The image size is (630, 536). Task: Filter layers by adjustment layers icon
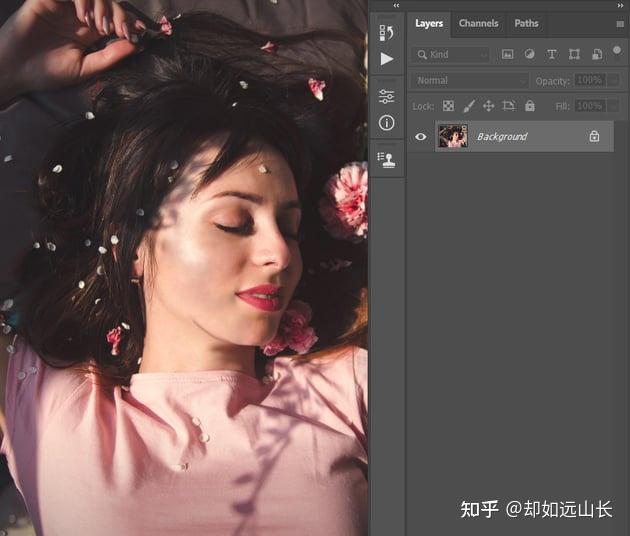(530, 54)
